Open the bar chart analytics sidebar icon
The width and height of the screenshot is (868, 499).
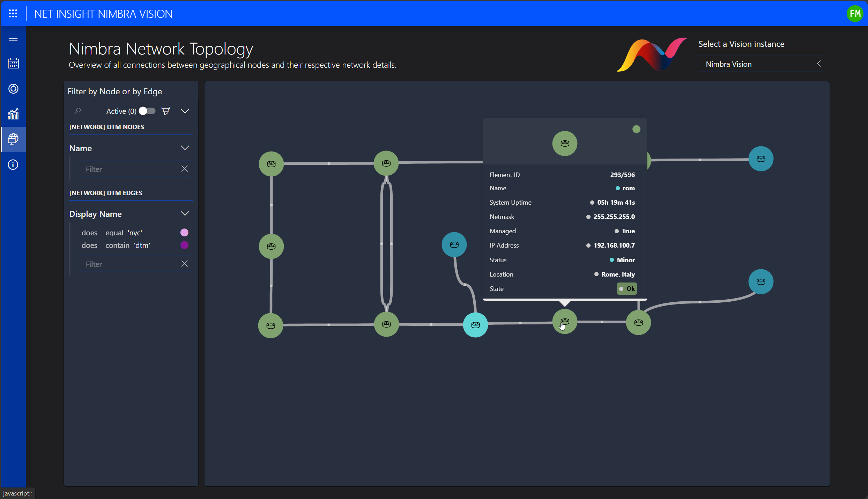pyautogui.click(x=13, y=114)
